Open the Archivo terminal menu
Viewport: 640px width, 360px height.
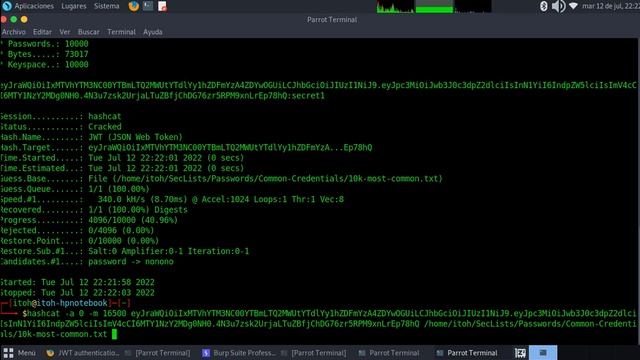(13, 32)
